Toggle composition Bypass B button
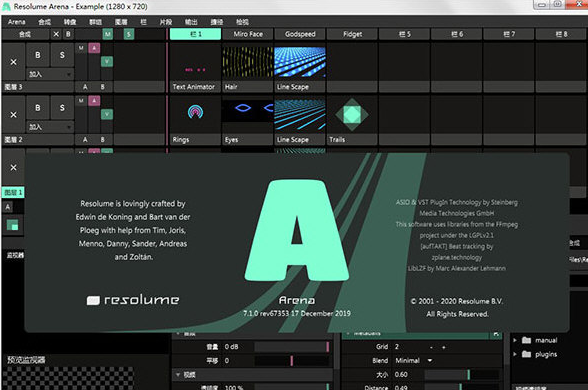588x390 pixels. pyautogui.click(x=68, y=34)
